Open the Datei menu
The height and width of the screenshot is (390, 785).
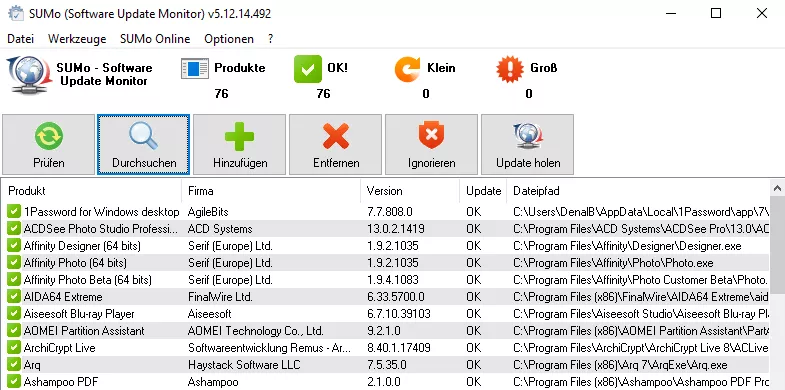(x=21, y=39)
